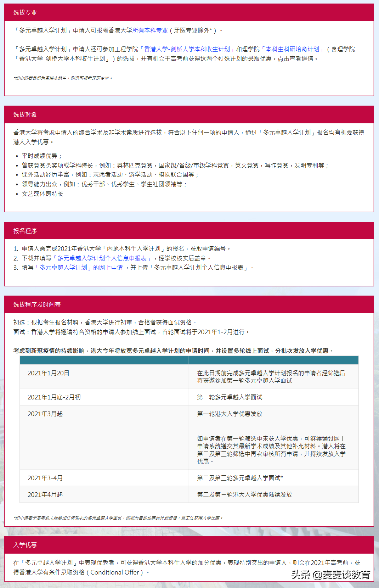The height and width of the screenshot is (588, 379).
Task: Click bullet item 平时成绩优异
Action: click(x=42, y=156)
